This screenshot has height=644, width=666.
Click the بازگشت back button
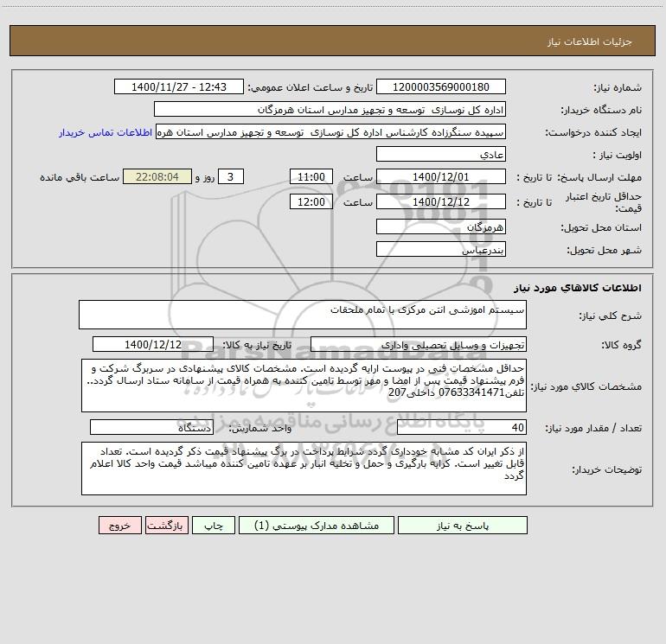pyautogui.click(x=166, y=526)
